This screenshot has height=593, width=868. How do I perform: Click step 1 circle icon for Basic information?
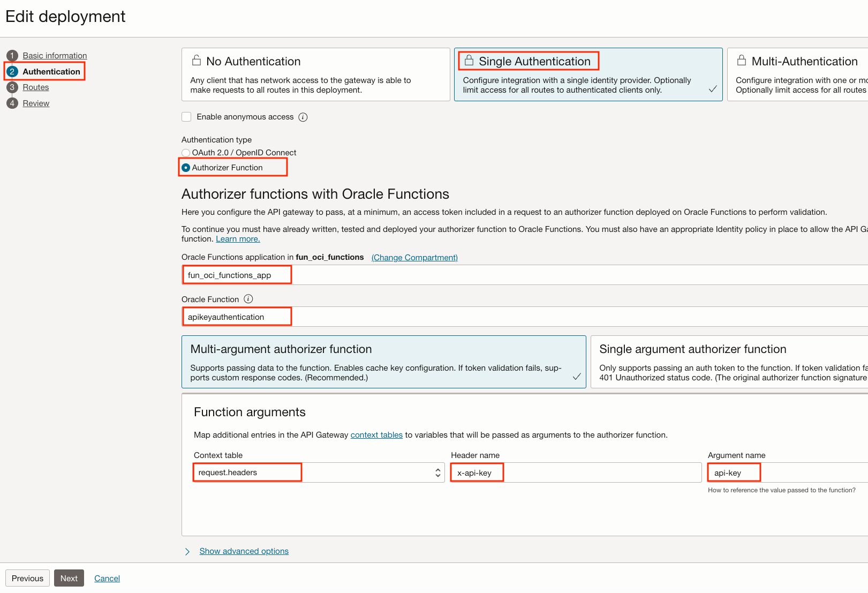coord(12,56)
